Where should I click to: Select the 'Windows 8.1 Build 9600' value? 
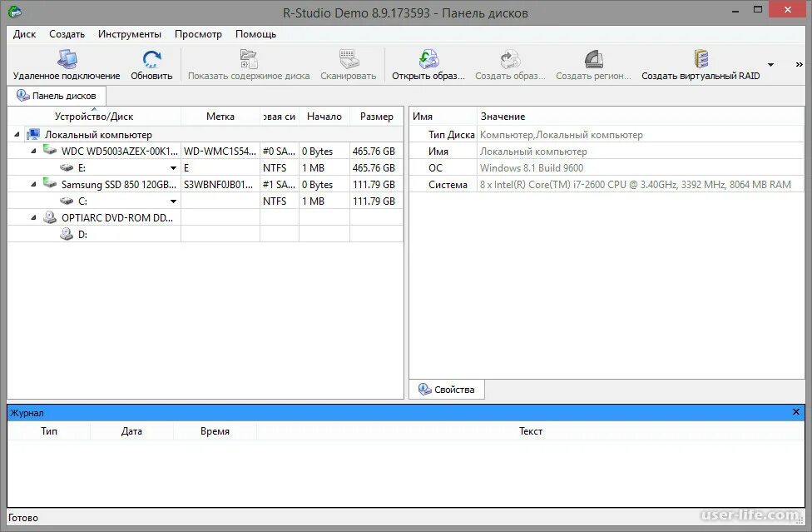pyautogui.click(x=532, y=168)
